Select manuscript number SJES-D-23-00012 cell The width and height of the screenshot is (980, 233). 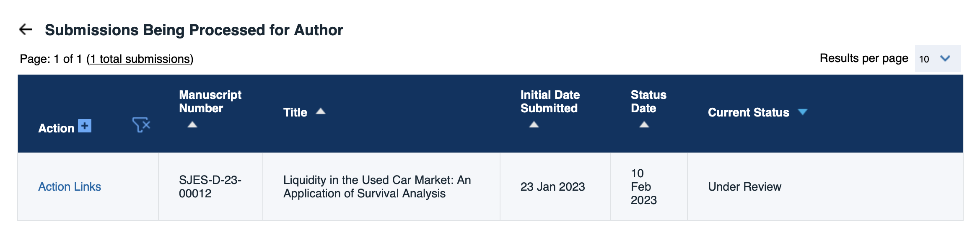[210, 186]
